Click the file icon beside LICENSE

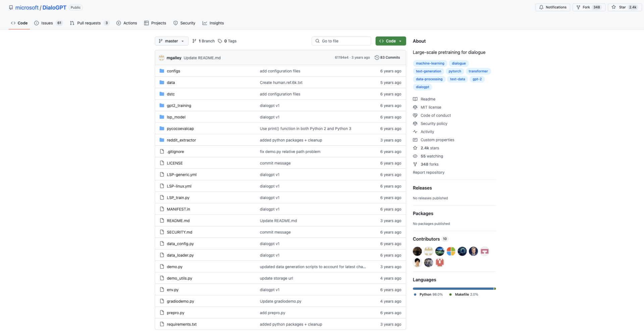pyautogui.click(x=162, y=163)
